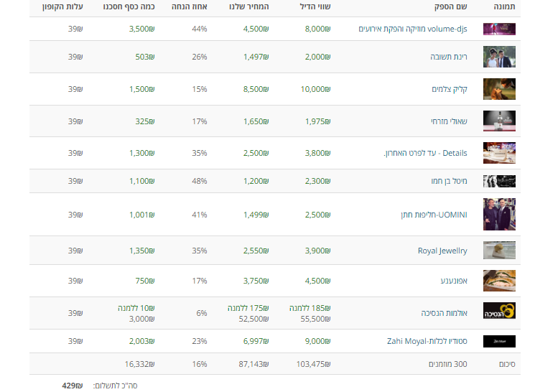The image size is (535, 392).
Task: Open the אולמות הנסיכה logo thumbnail
Action: point(499,310)
